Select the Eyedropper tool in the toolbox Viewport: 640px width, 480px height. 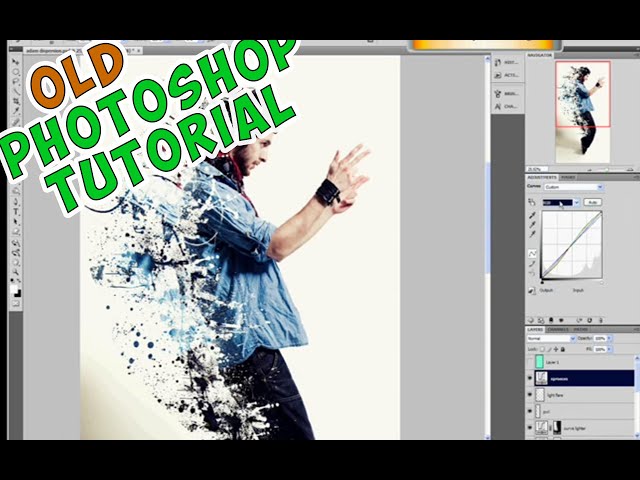[16, 111]
